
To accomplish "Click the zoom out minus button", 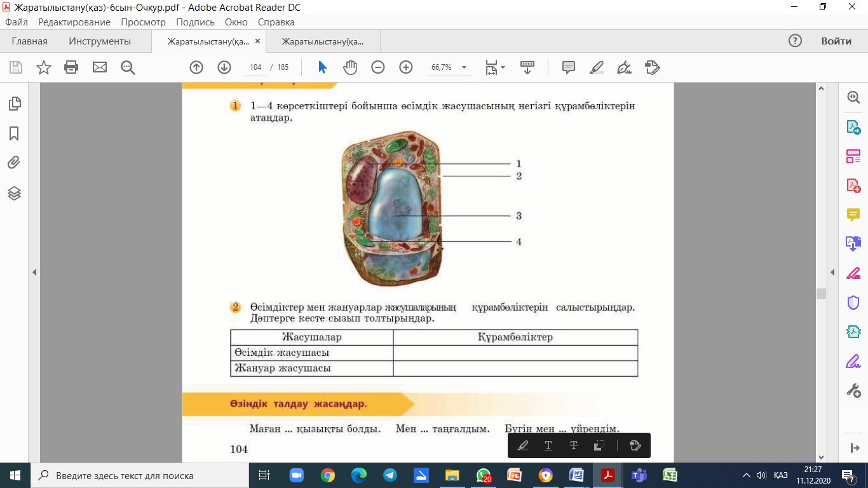I will click(378, 67).
